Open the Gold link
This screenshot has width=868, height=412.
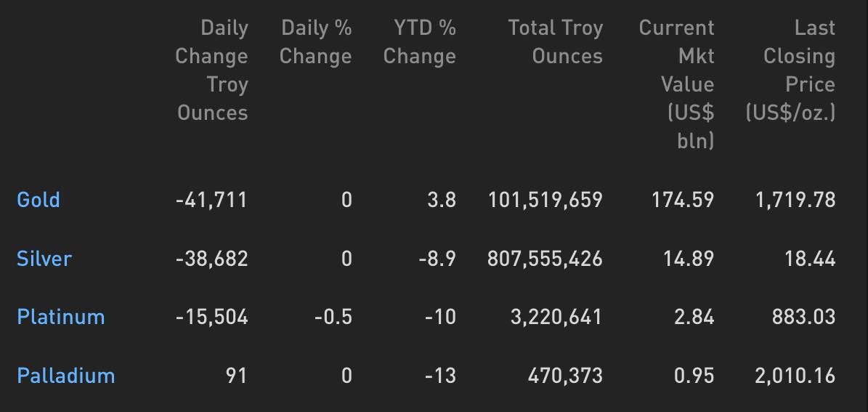pyautogui.click(x=38, y=199)
